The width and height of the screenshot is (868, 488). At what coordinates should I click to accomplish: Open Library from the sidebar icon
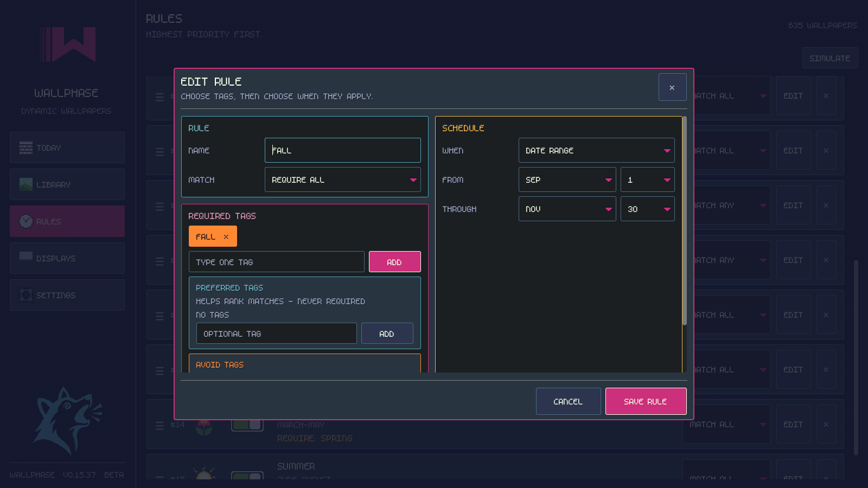26,184
